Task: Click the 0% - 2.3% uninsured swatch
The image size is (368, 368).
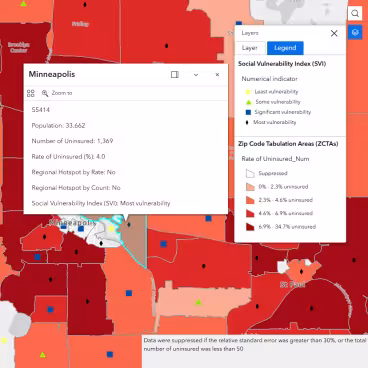Action: pyautogui.click(x=250, y=187)
